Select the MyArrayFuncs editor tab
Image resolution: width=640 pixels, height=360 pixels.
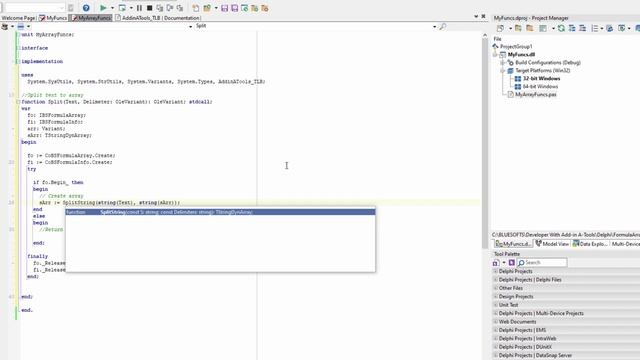click(x=91, y=18)
